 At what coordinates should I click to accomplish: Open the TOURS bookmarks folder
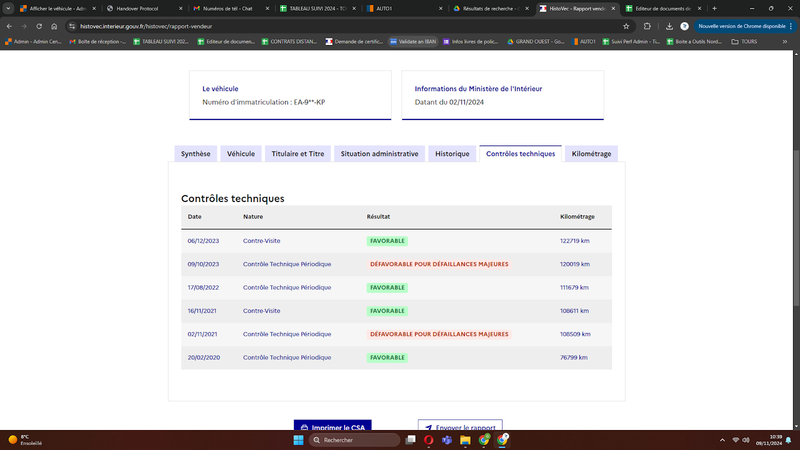[744, 41]
